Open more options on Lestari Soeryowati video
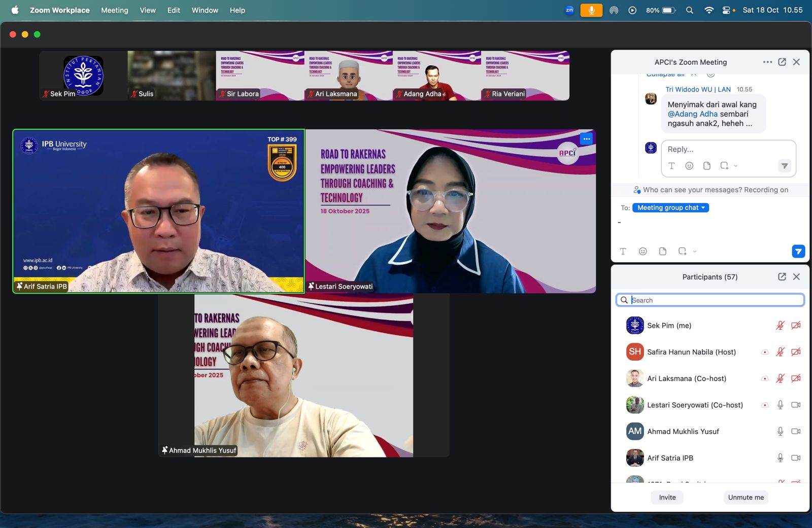The image size is (812, 528). (x=586, y=139)
